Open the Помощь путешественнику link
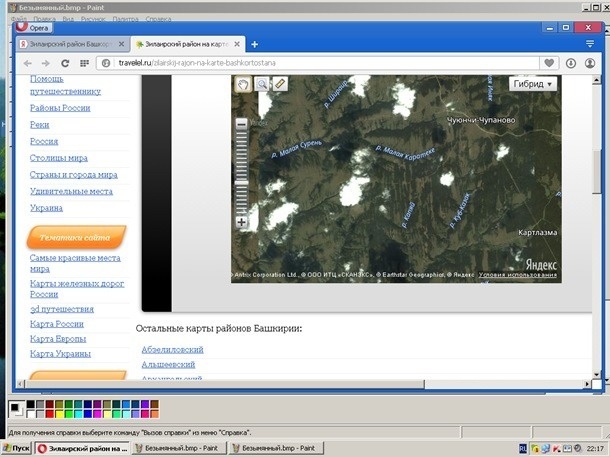The height and width of the screenshot is (457, 610). [x=65, y=85]
